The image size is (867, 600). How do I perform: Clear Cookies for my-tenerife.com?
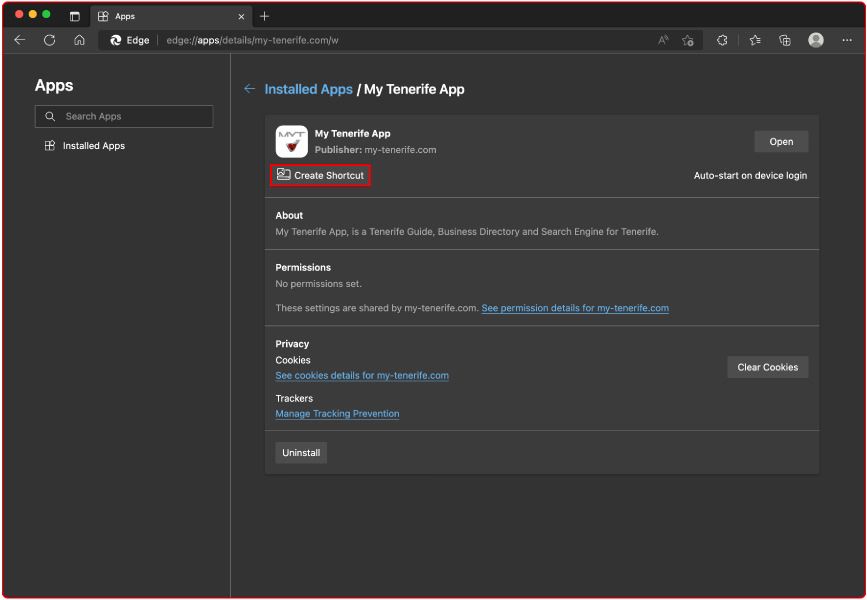click(767, 366)
